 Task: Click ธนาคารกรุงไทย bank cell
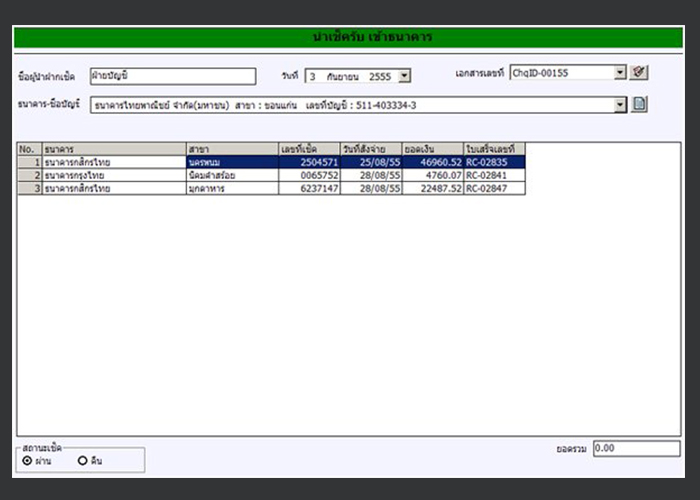(114, 175)
